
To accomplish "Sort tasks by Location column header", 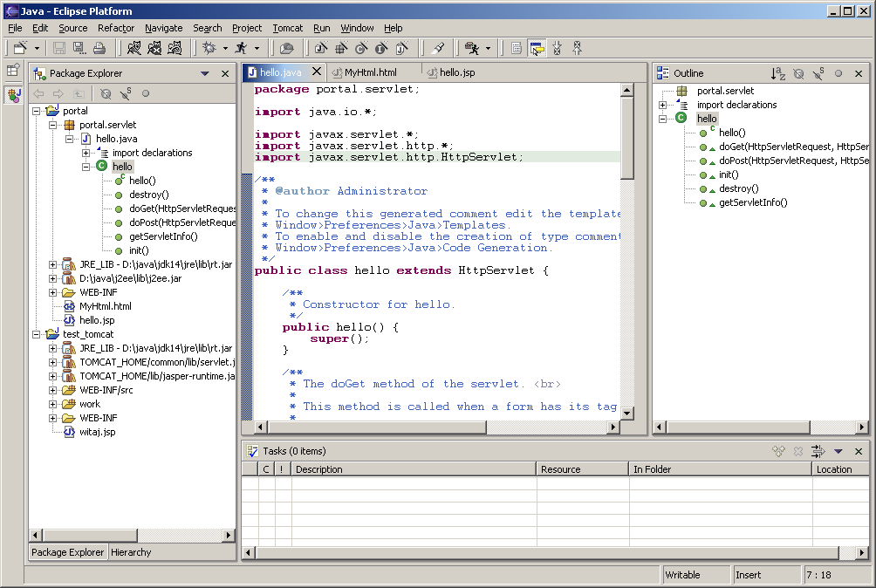I will click(x=841, y=469).
